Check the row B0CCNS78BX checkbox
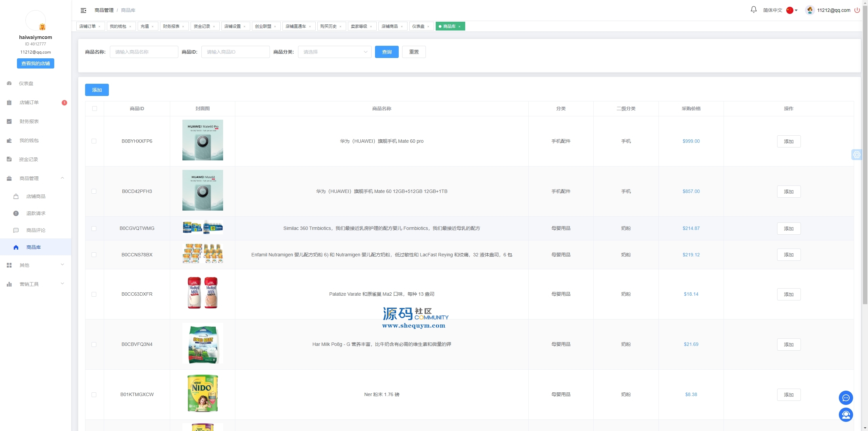868x431 pixels. pyautogui.click(x=94, y=255)
